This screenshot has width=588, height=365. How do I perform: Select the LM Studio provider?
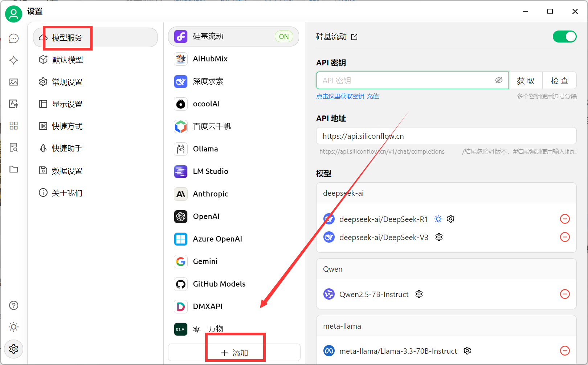(x=233, y=171)
